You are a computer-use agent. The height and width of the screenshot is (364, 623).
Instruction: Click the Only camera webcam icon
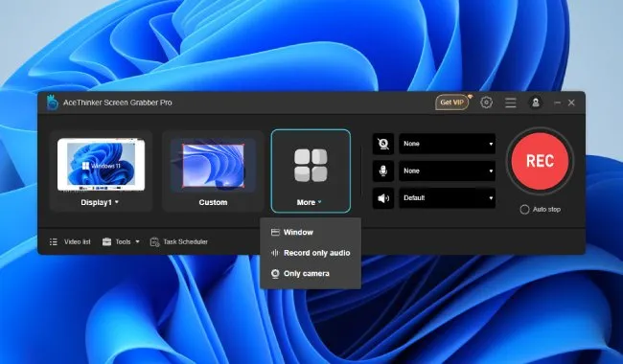(x=275, y=274)
